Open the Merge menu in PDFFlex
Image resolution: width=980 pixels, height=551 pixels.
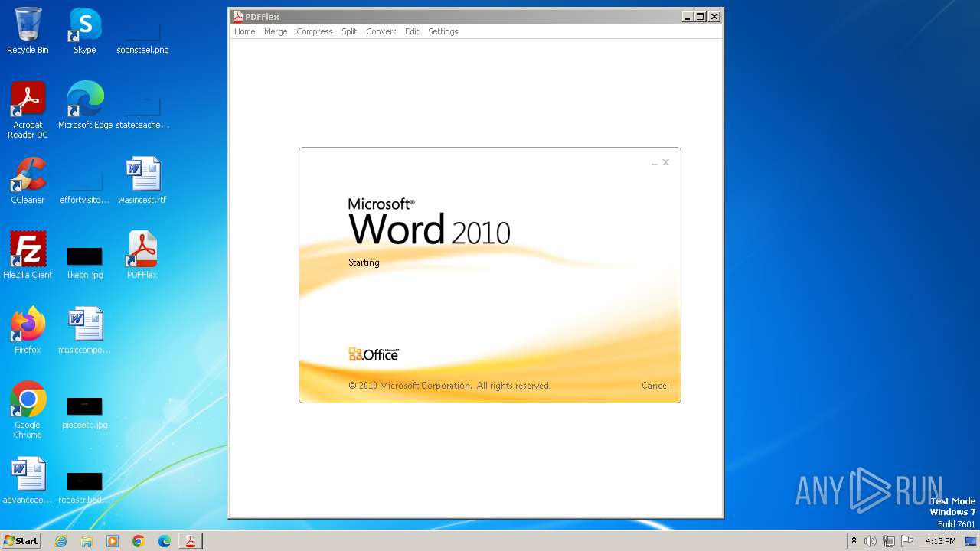(276, 31)
